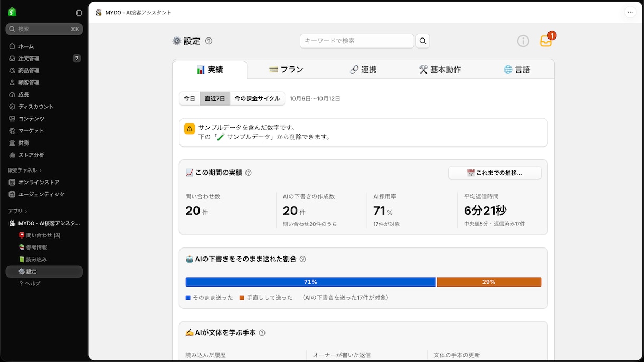644x362 pixels.
Task: Click the orange 29% bar segment
Action: (x=489, y=282)
